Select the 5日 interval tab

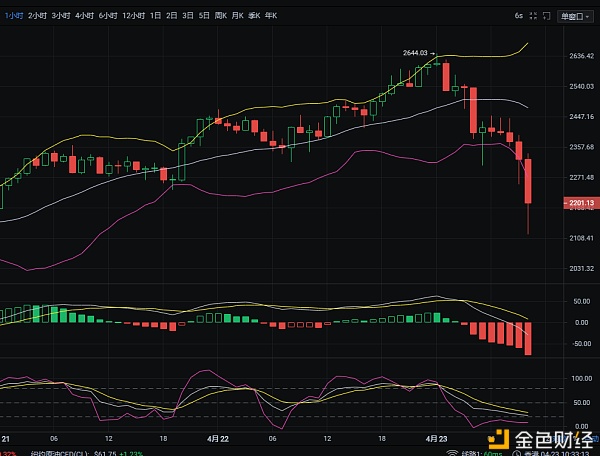(x=204, y=16)
